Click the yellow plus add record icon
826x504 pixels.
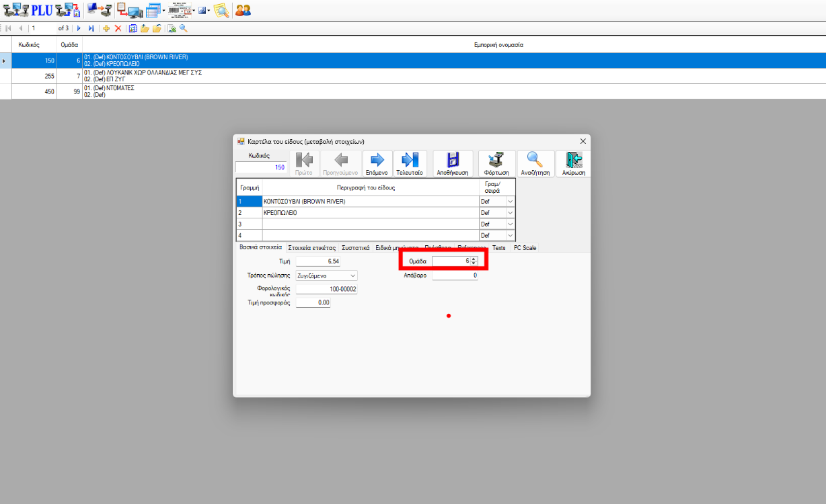click(x=106, y=28)
